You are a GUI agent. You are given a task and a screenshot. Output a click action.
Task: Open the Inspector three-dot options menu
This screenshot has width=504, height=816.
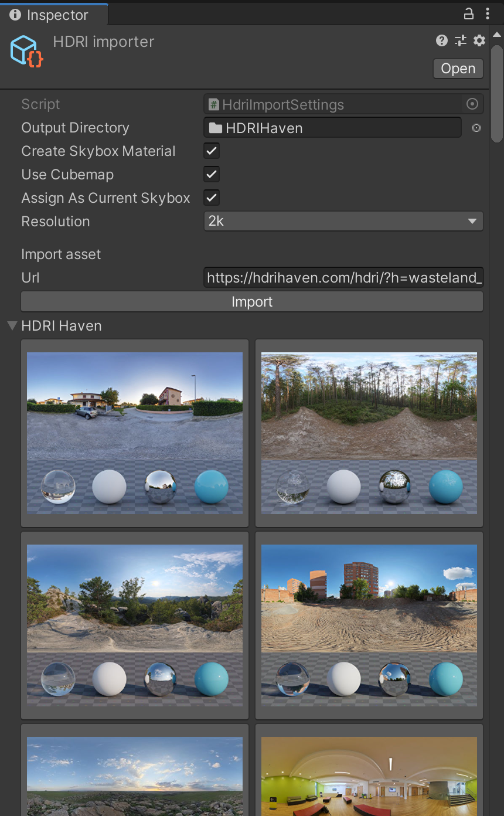pos(488,14)
